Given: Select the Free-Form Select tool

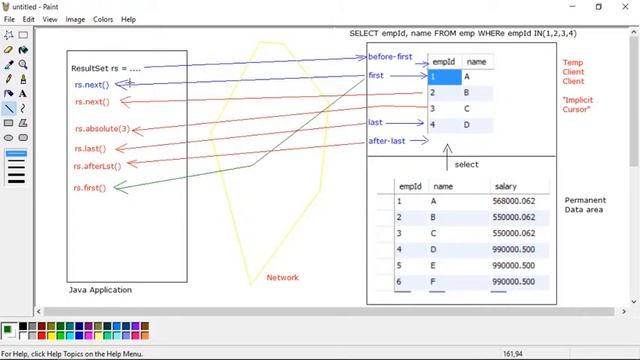Looking at the screenshot, I should coord(9,35).
